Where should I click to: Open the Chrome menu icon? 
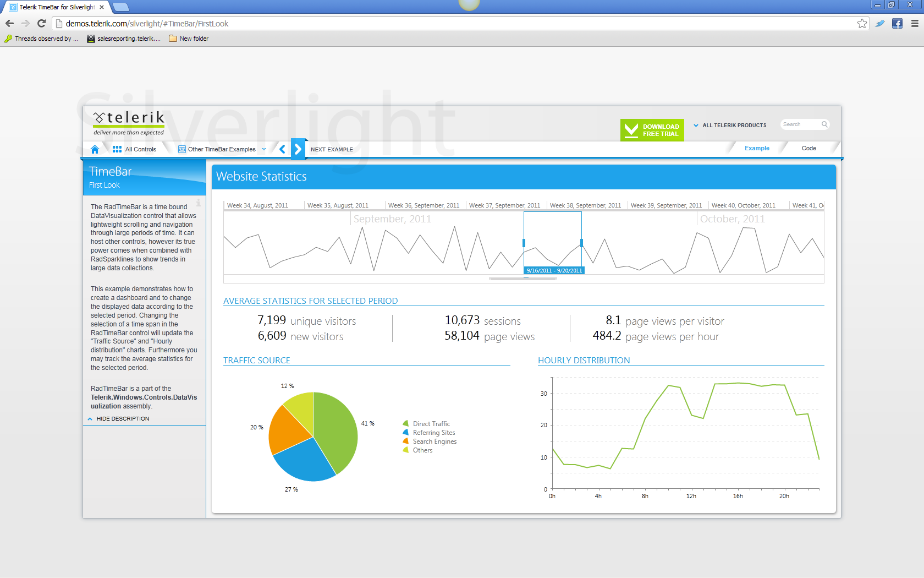point(915,24)
